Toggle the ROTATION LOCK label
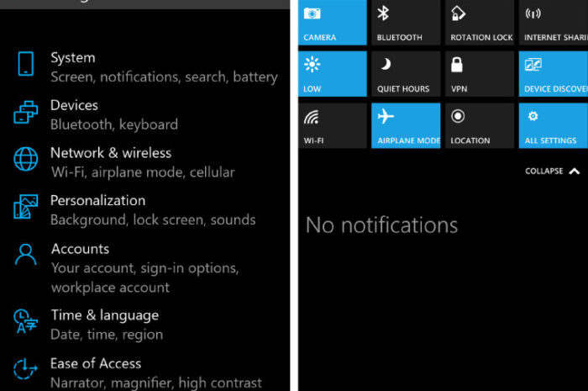Viewport: 588px width, 391px height. pyautogui.click(x=481, y=38)
